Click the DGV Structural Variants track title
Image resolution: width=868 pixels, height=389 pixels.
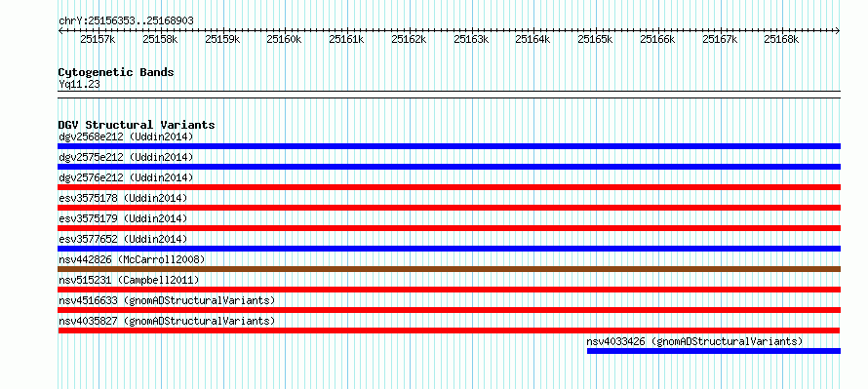click(x=137, y=125)
